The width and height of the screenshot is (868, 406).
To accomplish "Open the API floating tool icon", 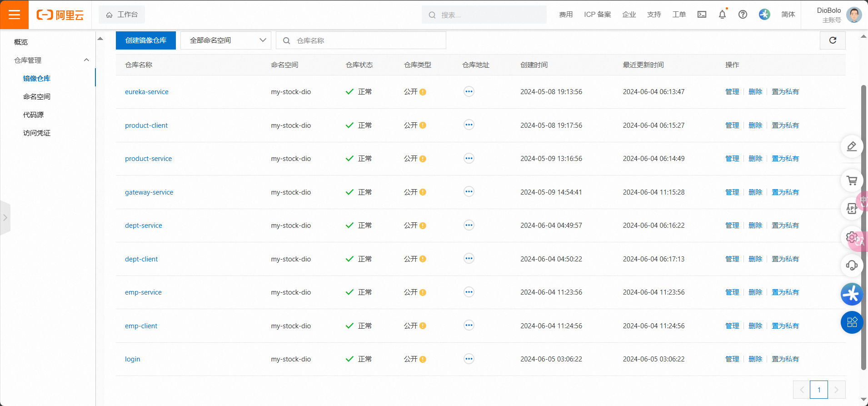I will 851,209.
